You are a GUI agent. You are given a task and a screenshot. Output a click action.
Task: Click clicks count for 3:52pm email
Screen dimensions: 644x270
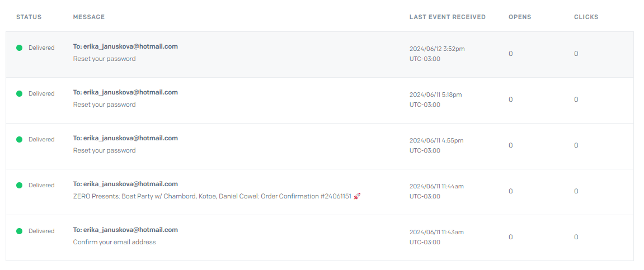pyautogui.click(x=576, y=54)
